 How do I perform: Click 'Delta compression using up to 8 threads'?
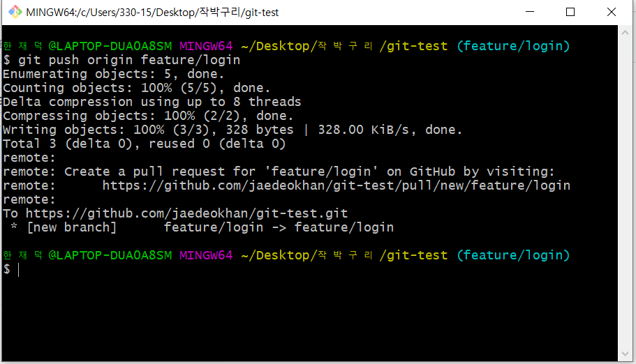coord(152,102)
